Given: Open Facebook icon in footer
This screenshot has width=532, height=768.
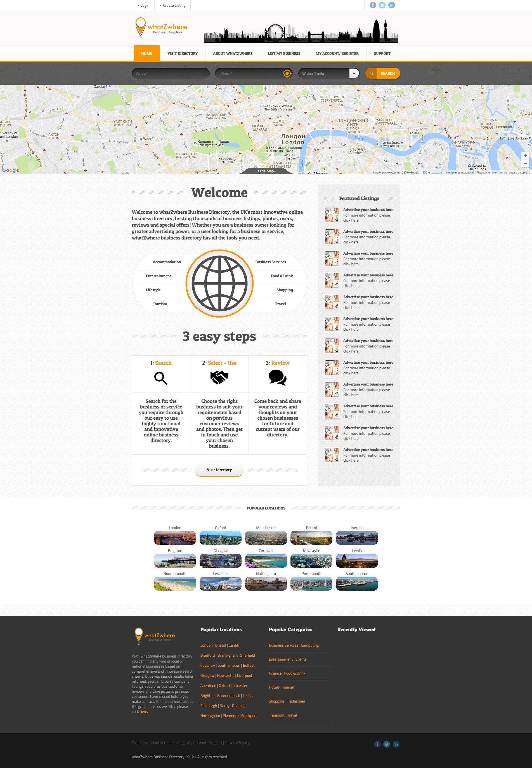Looking at the screenshot, I should coord(377,744).
